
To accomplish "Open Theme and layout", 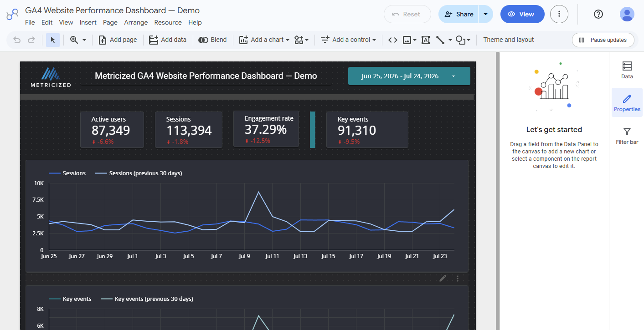I will coord(508,40).
